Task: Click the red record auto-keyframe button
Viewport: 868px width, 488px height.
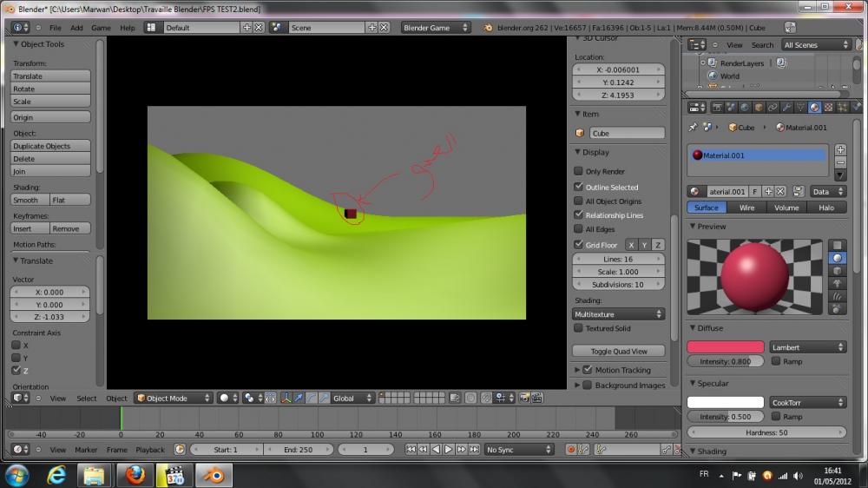Action: pos(571,450)
